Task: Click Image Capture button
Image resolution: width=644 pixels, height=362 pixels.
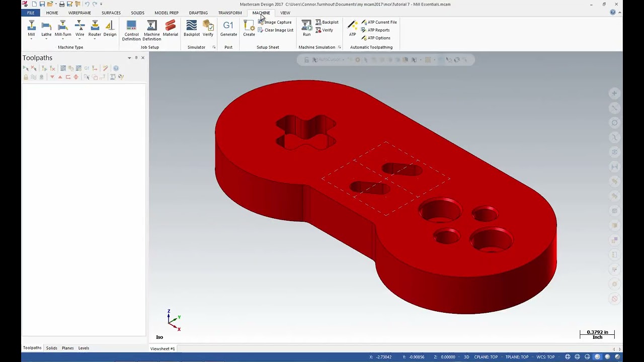Action: click(275, 22)
